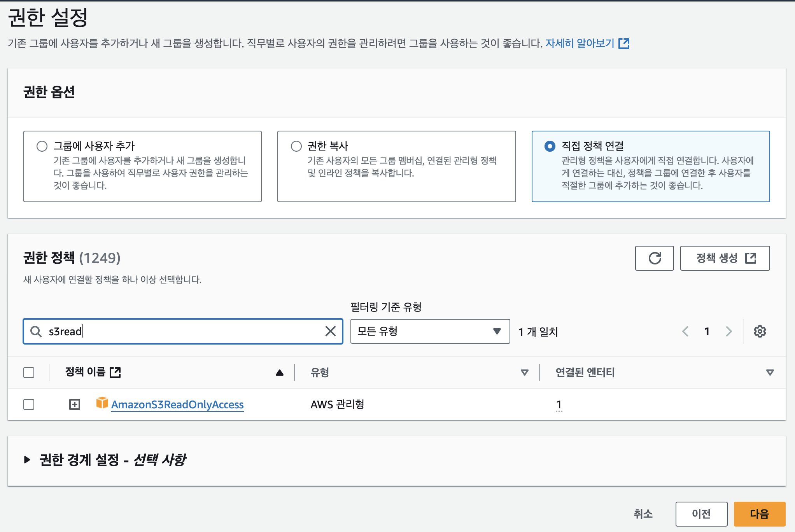Sort by 연결된 엔터티 column arrow
This screenshot has height=532, width=795.
coord(769,373)
